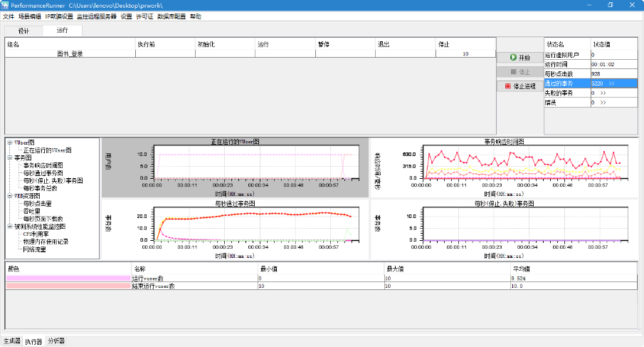Open the 分析器 bottom tab
The width and height of the screenshot is (644, 347).
pos(56,341)
